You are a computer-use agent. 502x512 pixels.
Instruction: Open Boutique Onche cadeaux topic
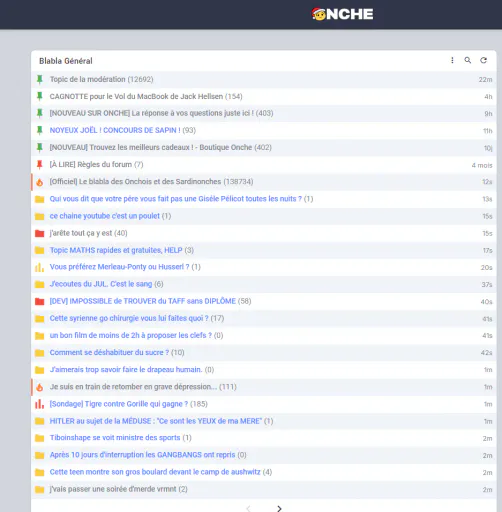pos(151,147)
